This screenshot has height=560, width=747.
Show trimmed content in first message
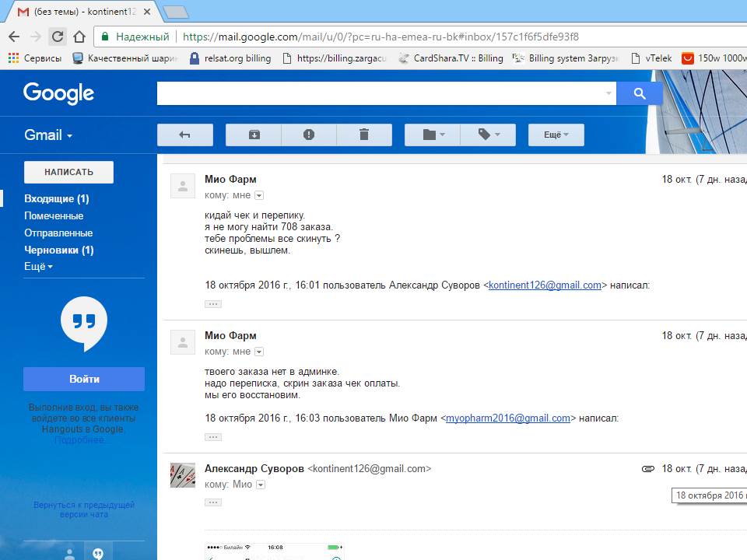tap(212, 304)
